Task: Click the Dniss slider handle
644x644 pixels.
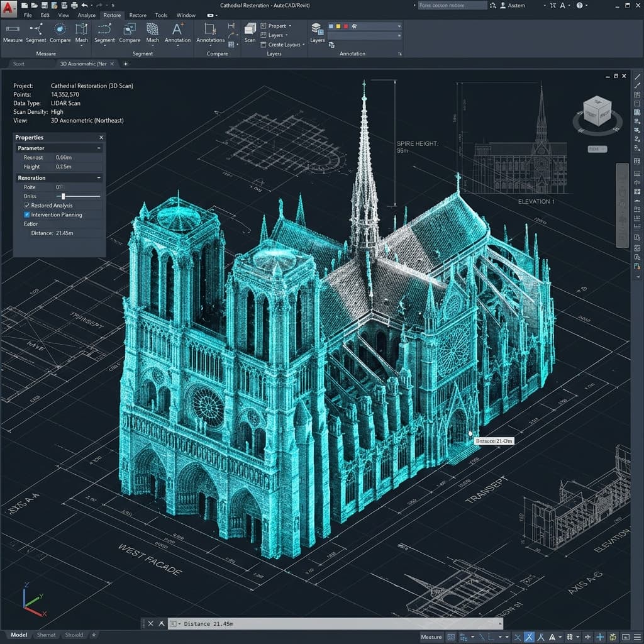Action: pos(64,197)
